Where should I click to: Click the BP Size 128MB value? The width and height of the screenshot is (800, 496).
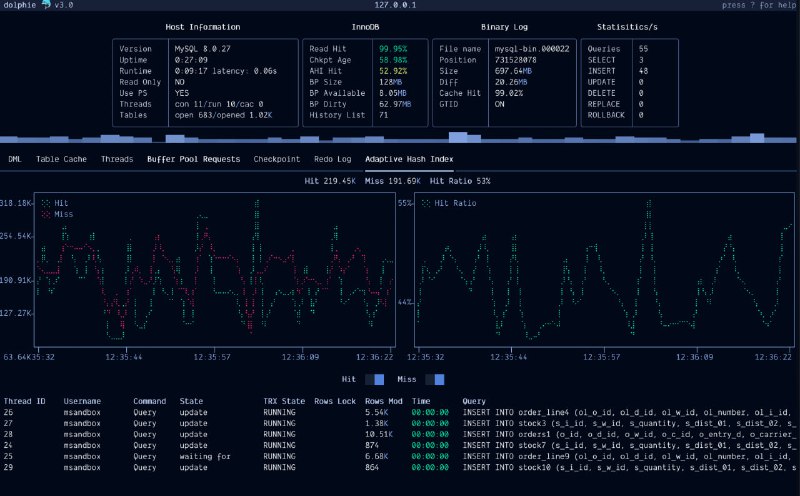(390, 82)
